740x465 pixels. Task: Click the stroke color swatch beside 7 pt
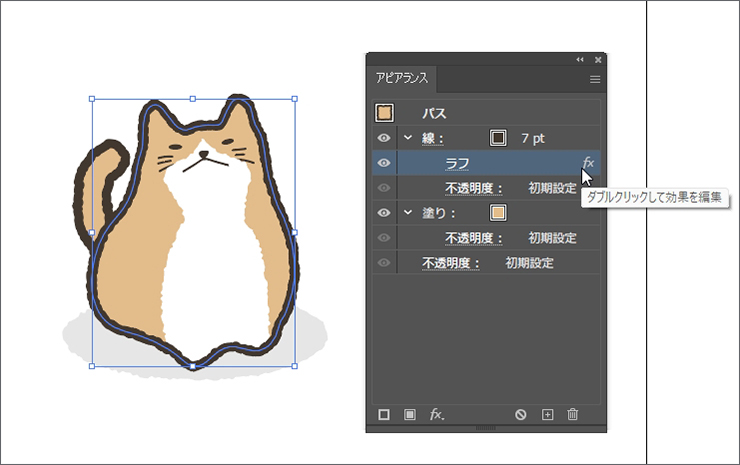tap(498, 137)
